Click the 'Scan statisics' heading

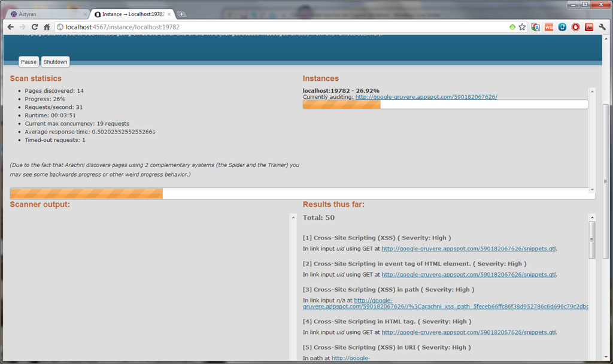click(x=35, y=78)
